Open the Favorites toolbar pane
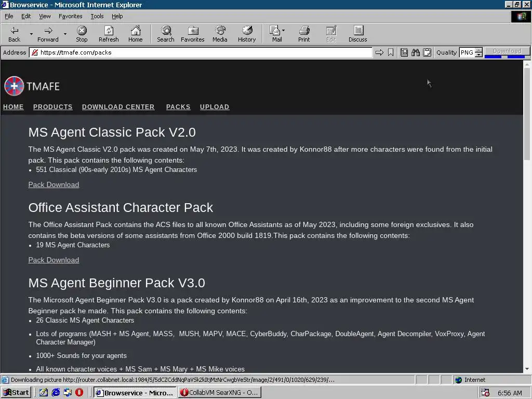 192,34
